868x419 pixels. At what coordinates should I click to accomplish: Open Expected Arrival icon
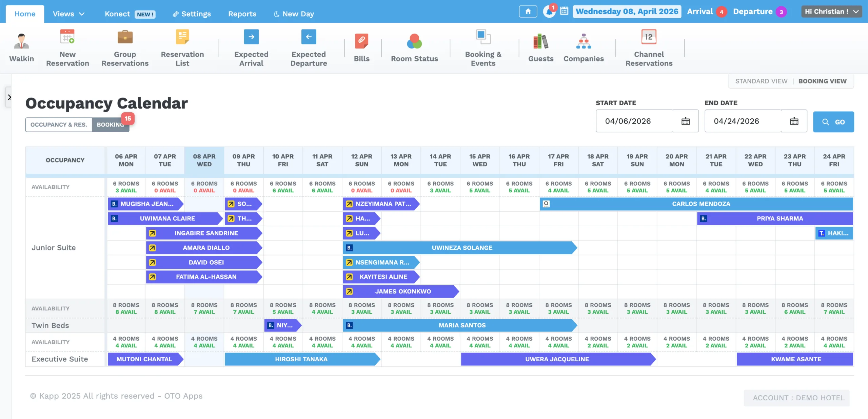pos(251,37)
